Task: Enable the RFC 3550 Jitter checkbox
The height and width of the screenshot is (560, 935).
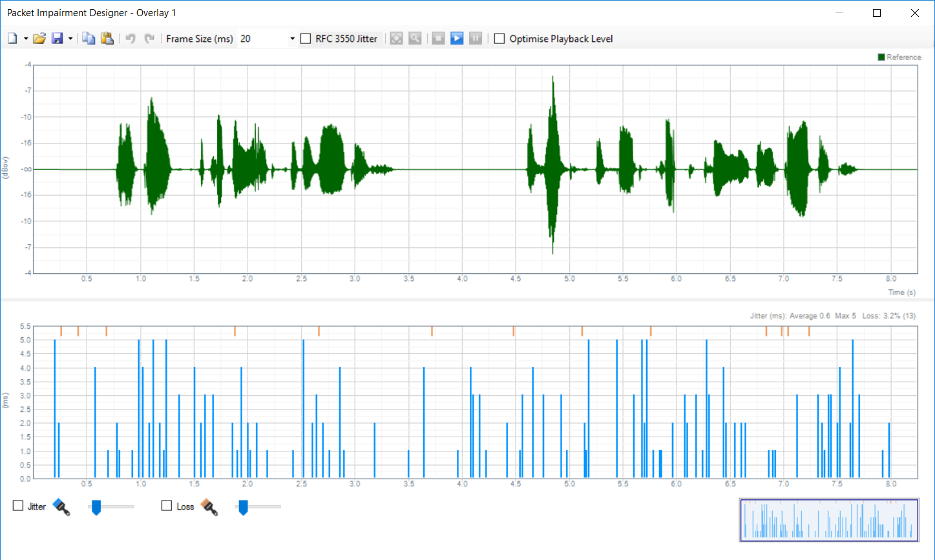Action: point(306,39)
